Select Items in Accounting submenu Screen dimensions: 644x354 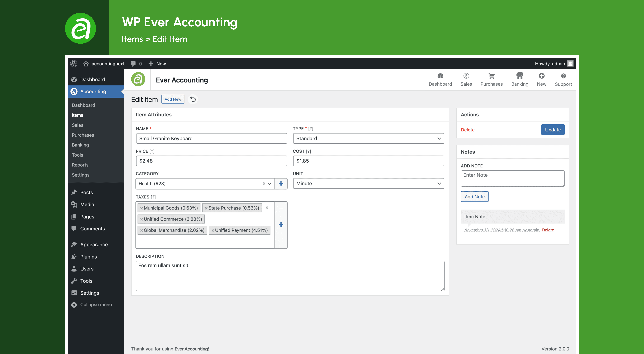tap(77, 115)
